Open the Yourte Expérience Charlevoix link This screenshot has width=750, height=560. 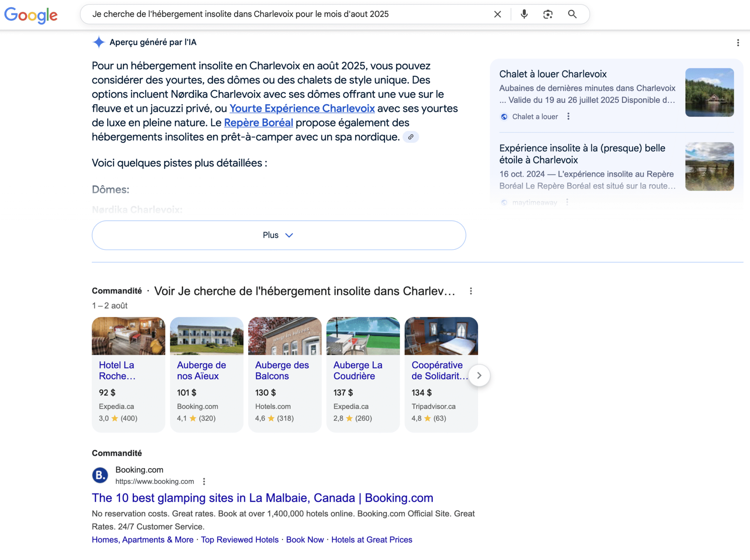[x=302, y=108]
